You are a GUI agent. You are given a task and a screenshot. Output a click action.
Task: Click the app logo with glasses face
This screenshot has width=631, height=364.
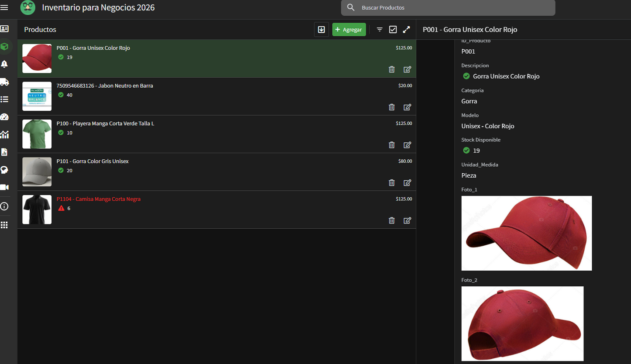pyautogui.click(x=28, y=7)
